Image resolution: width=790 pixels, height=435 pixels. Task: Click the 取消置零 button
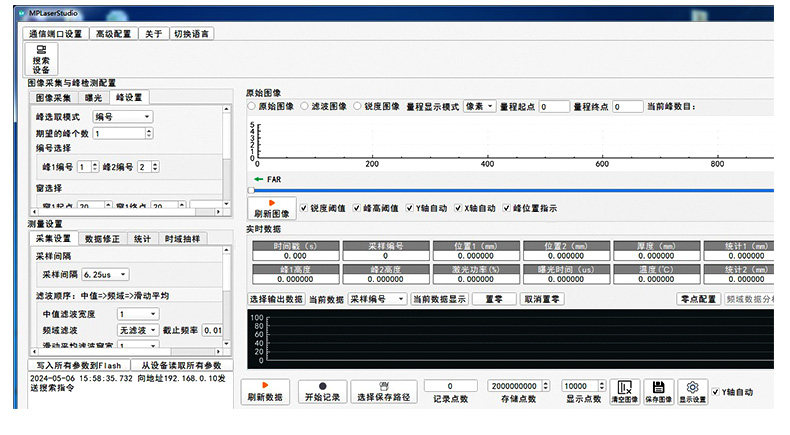click(x=542, y=299)
